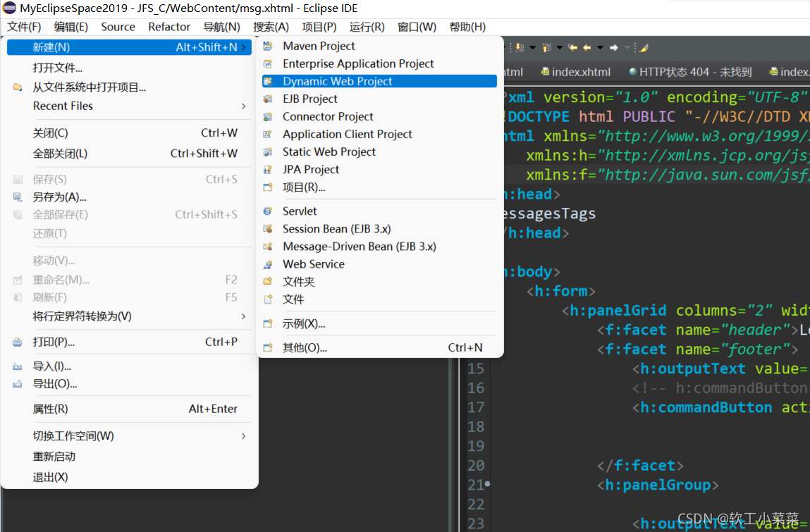
Task: Click the Last Edit Location toolbar icon
Action: tap(573, 47)
